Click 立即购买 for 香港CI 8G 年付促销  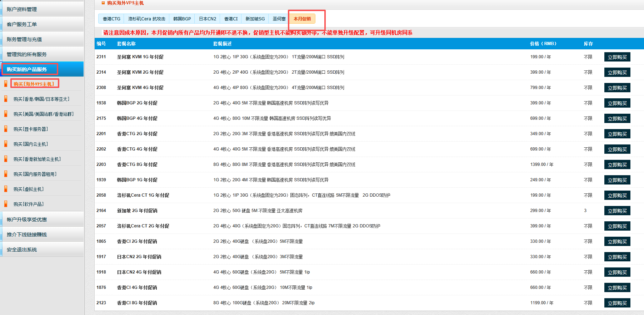tap(617, 303)
